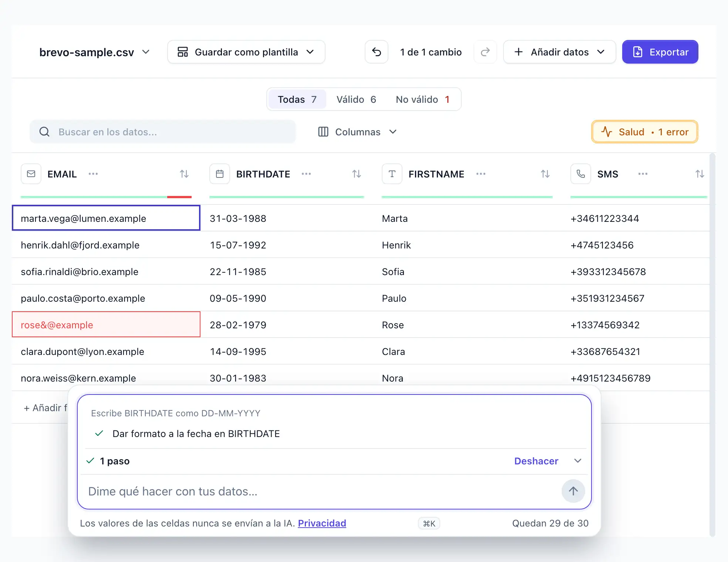Viewport: 728px width, 562px height.
Task: Sort the BIRTHDATE column
Action: [357, 174]
